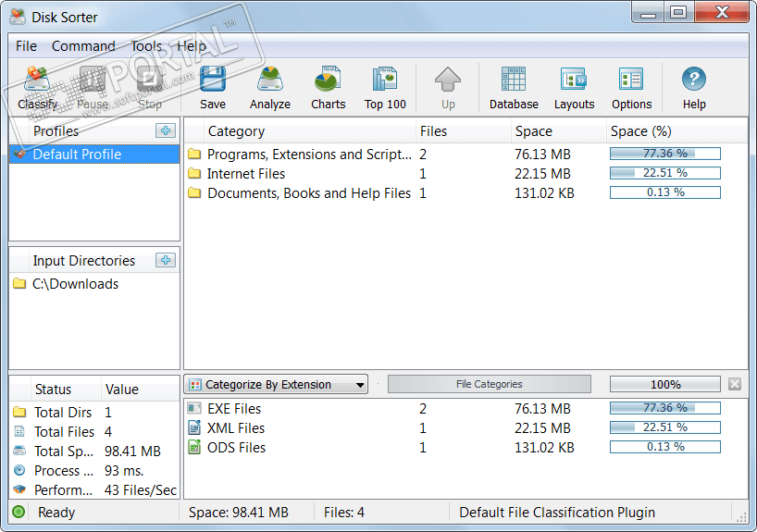The width and height of the screenshot is (757, 532).
Task: Click the Status column header
Action: coord(65,390)
